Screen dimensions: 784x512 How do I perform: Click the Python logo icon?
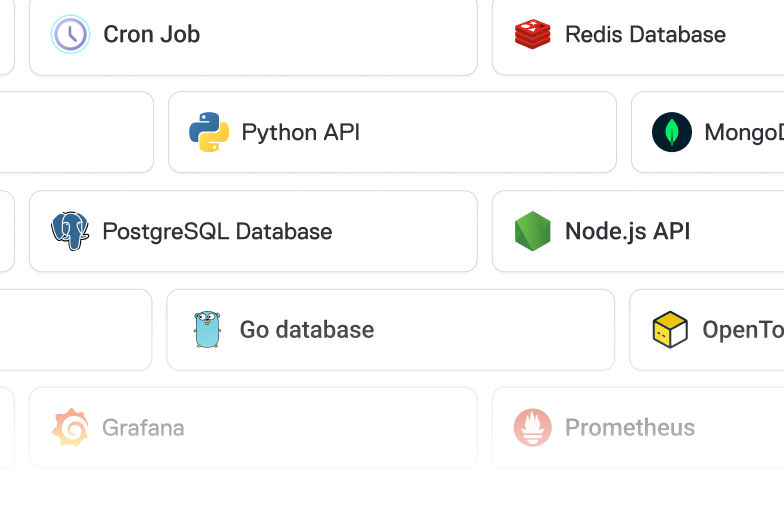coord(209,132)
